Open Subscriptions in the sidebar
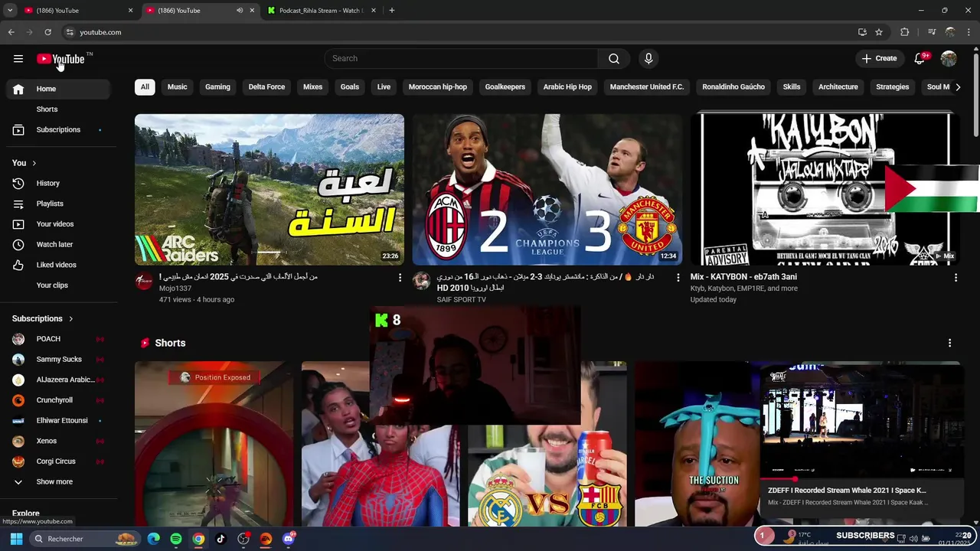The image size is (980, 551). tap(57, 129)
